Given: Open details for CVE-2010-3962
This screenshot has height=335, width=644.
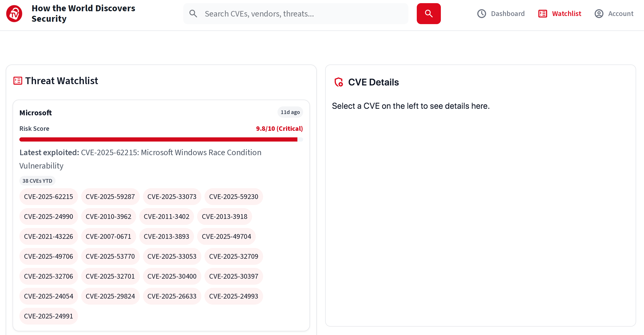Looking at the screenshot, I should coord(108,217).
